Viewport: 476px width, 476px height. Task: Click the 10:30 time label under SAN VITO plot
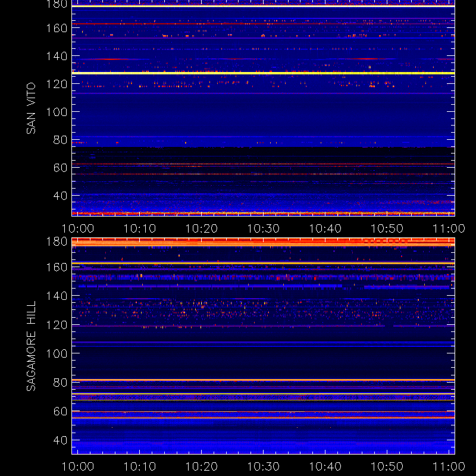264,228
